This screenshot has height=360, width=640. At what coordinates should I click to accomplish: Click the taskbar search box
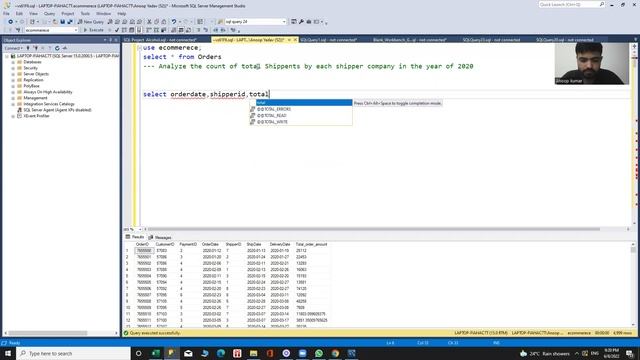point(73,353)
